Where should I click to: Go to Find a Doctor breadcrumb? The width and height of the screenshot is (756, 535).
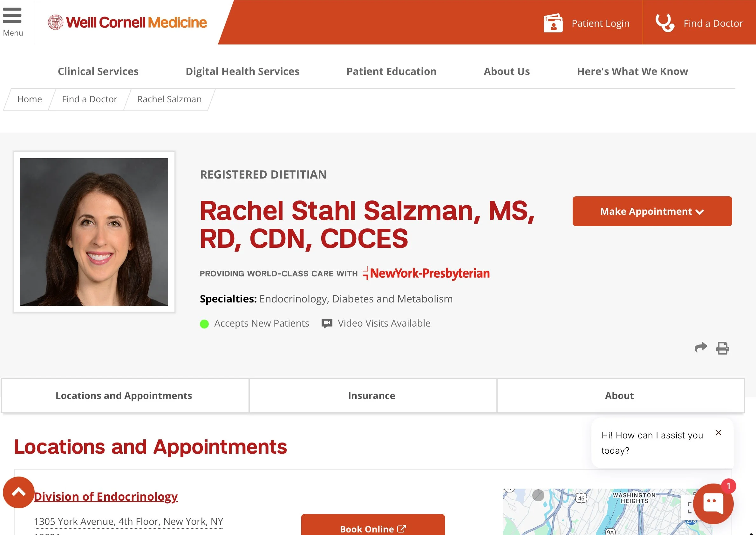[x=89, y=99]
